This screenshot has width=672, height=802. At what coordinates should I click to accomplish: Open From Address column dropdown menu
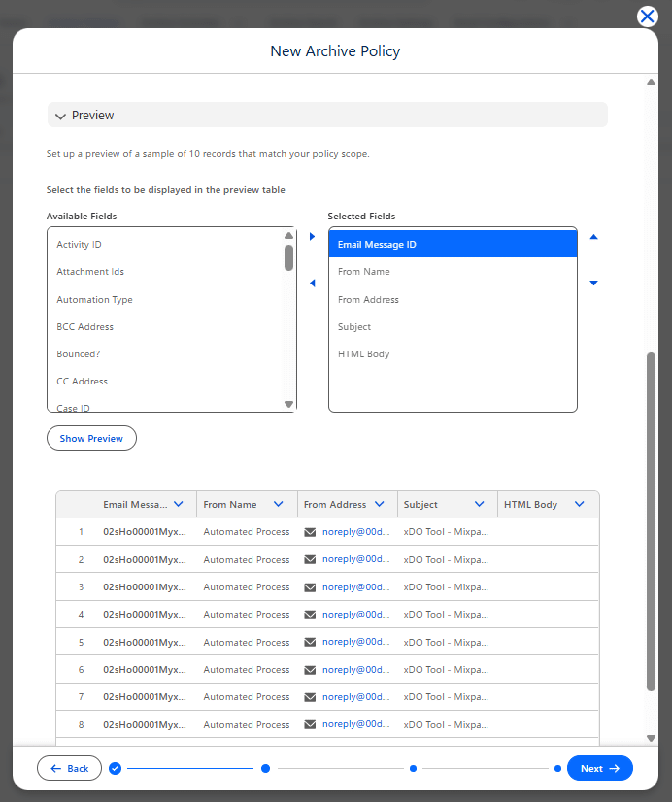click(x=379, y=504)
